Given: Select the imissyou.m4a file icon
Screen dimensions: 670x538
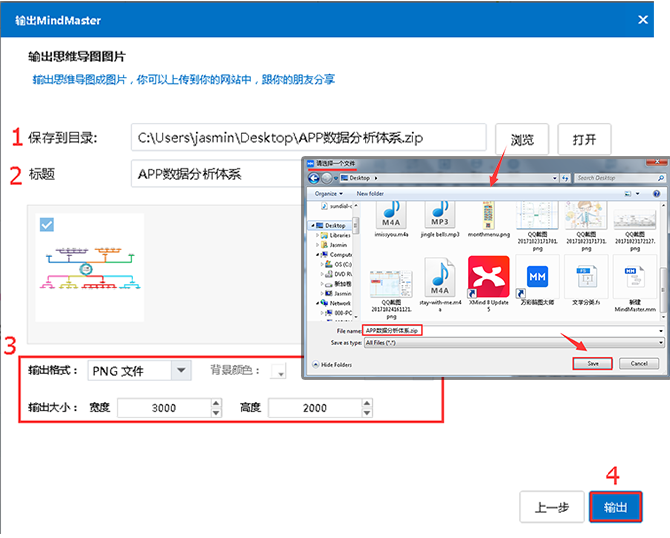Looking at the screenshot, I should click(391, 215).
